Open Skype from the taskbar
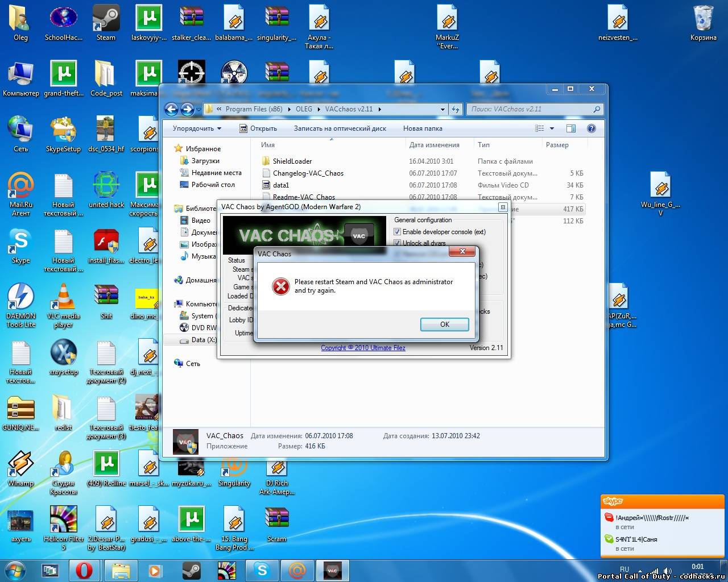Viewport: 728px width, 582px height. [x=262, y=570]
